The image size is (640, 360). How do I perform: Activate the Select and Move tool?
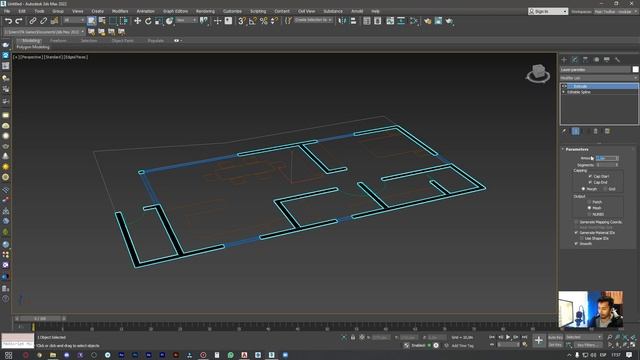[x=138, y=20]
